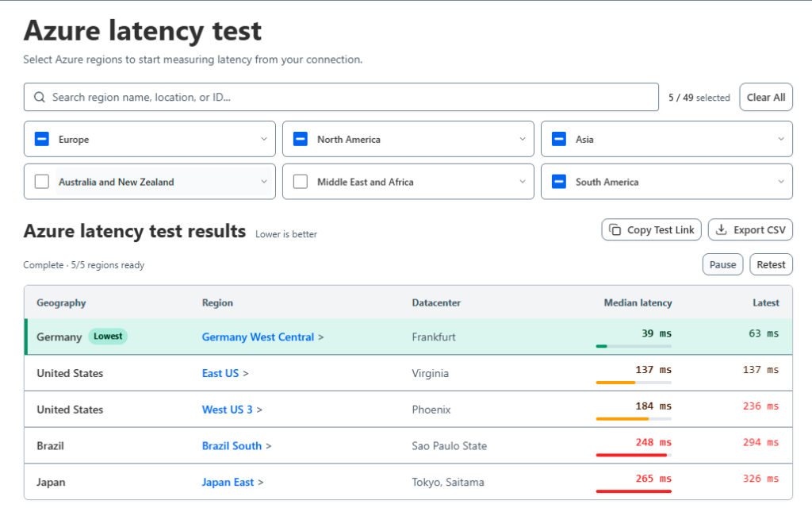The image size is (812, 508).
Task: Click the 184 ms median latency value
Action: click(653, 406)
